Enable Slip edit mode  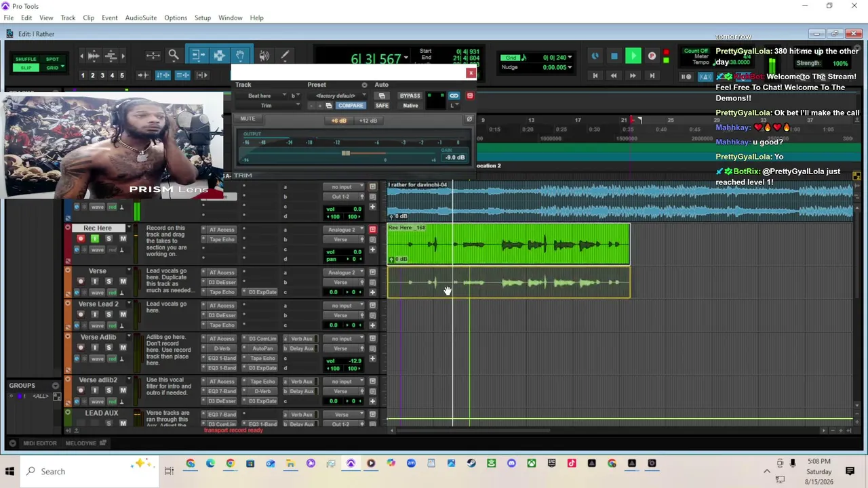[26, 68]
